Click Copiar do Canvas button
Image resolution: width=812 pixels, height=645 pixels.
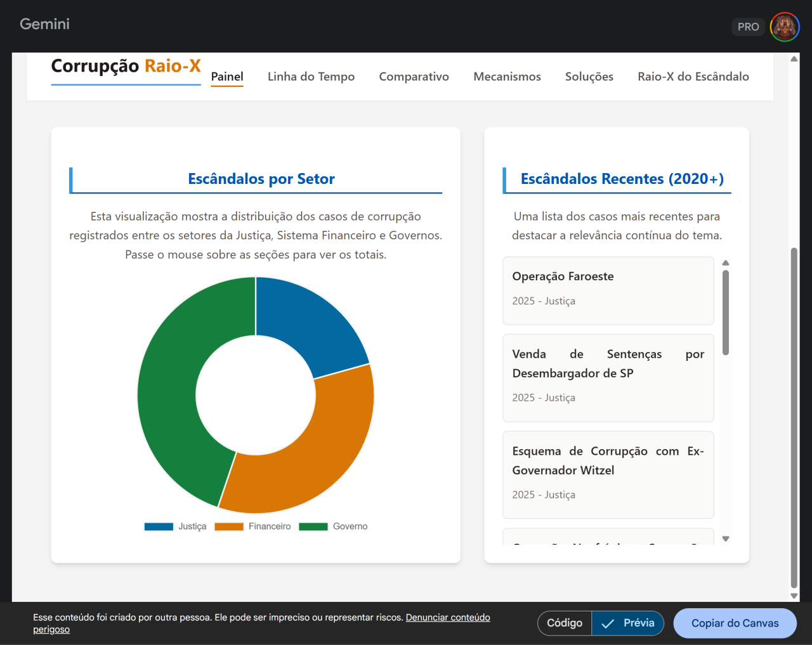(735, 623)
